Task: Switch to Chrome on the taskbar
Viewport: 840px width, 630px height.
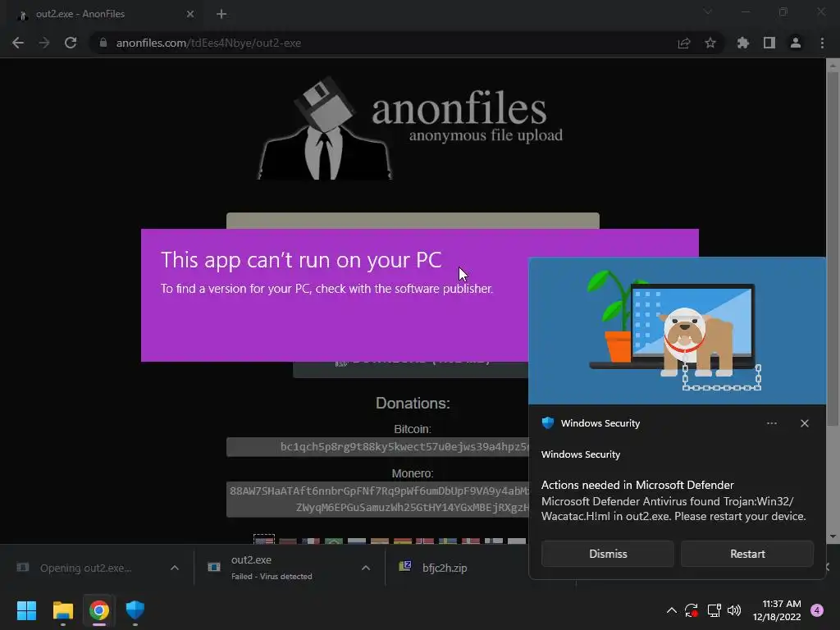Action: click(99, 610)
